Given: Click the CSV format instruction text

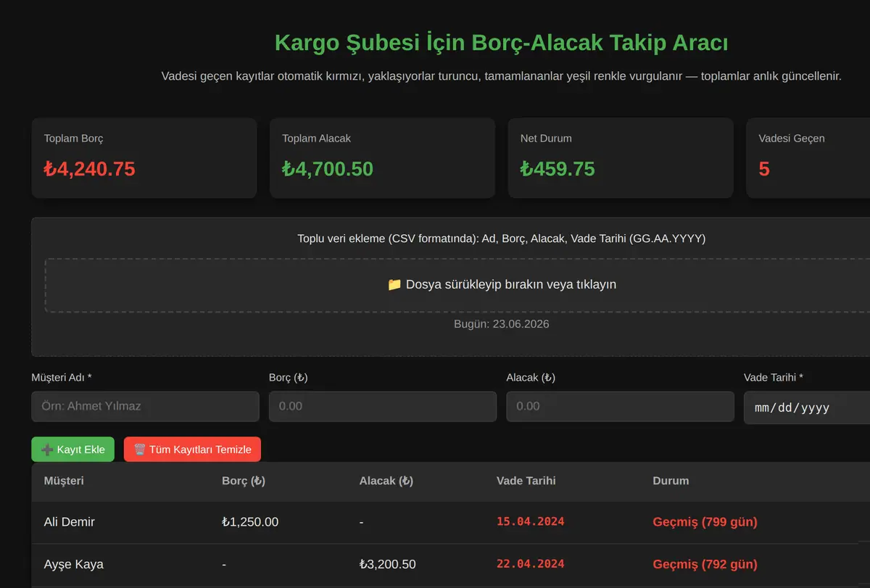Looking at the screenshot, I should [502, 239].
